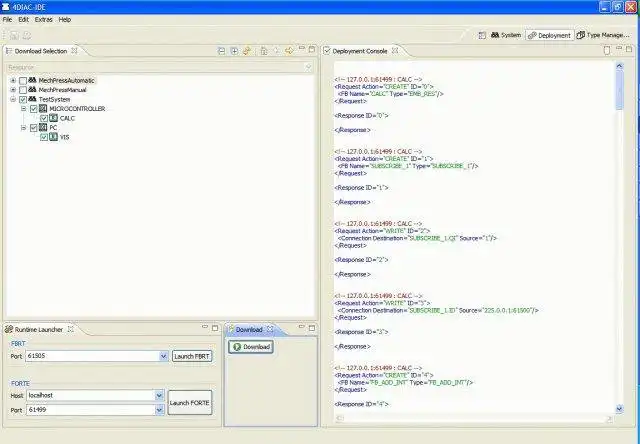This screenshot has width=640, height=444.
Task: Click the console scroll-up arrow
Action: point(620,66)
